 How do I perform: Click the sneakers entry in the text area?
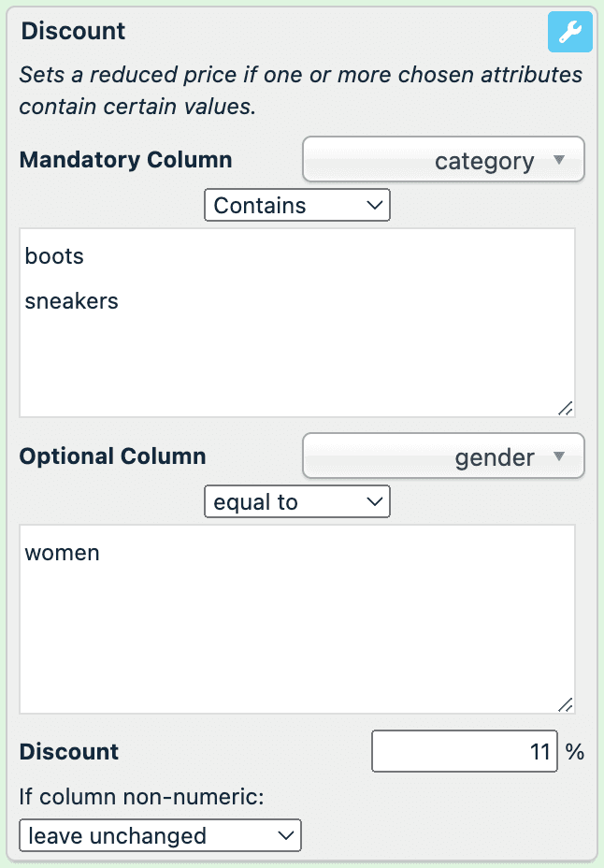point(72,301)
